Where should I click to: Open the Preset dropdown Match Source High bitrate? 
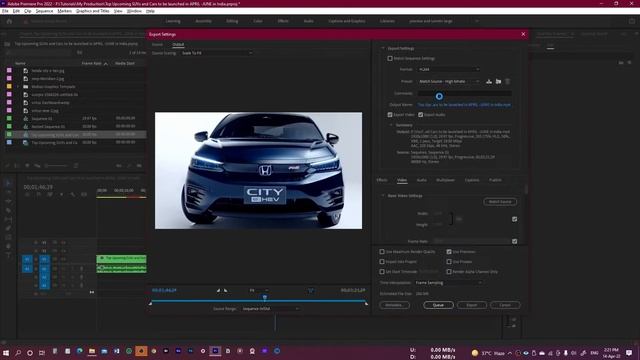click(x=449, y=82)
